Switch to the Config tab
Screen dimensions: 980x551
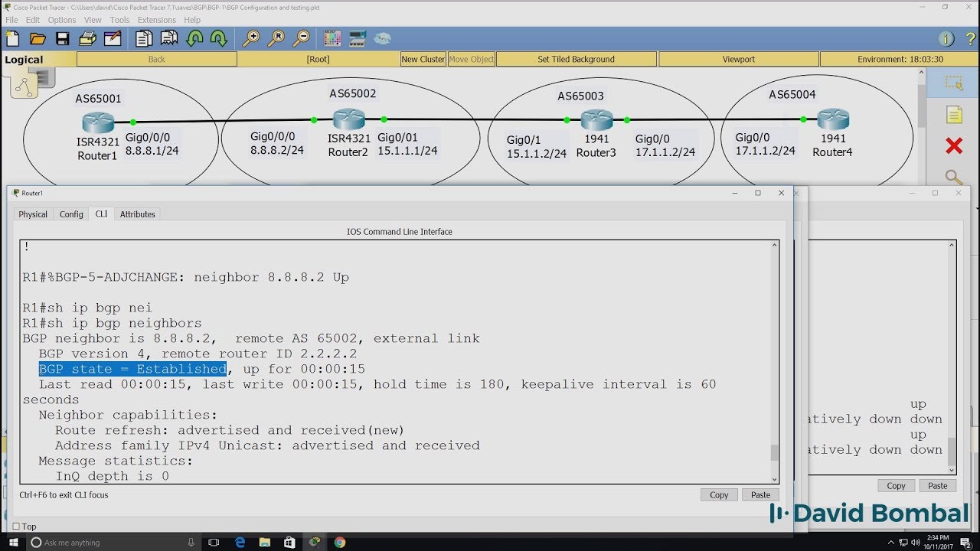click(71, 214)
